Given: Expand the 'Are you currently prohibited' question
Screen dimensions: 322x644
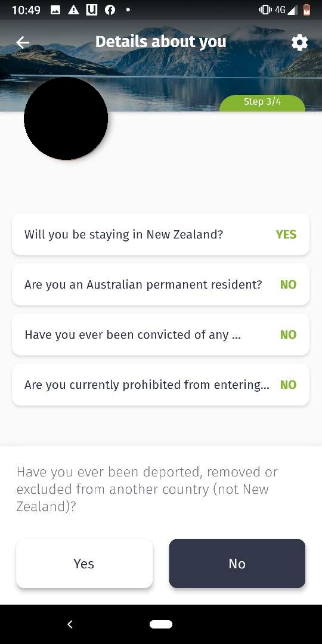Looking at the screenshot, I should pos(160,385).
